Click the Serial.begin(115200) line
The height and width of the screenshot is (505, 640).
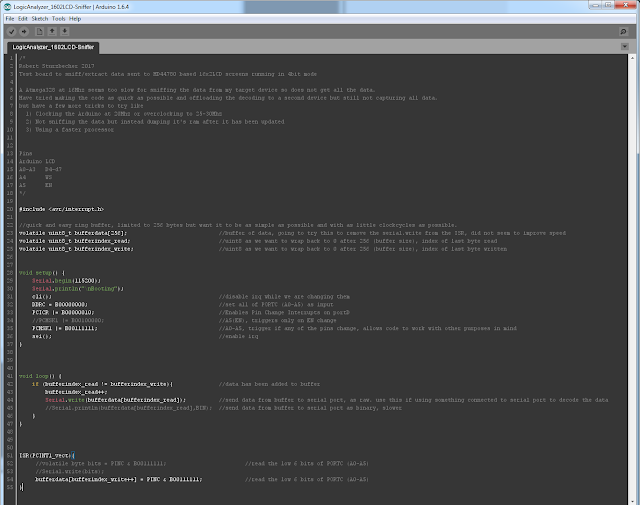pos(66,280)
